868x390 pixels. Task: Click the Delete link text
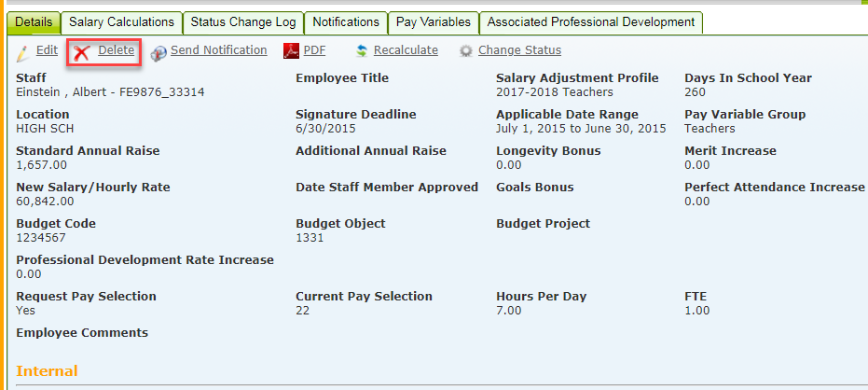click(x=117, y=50)
